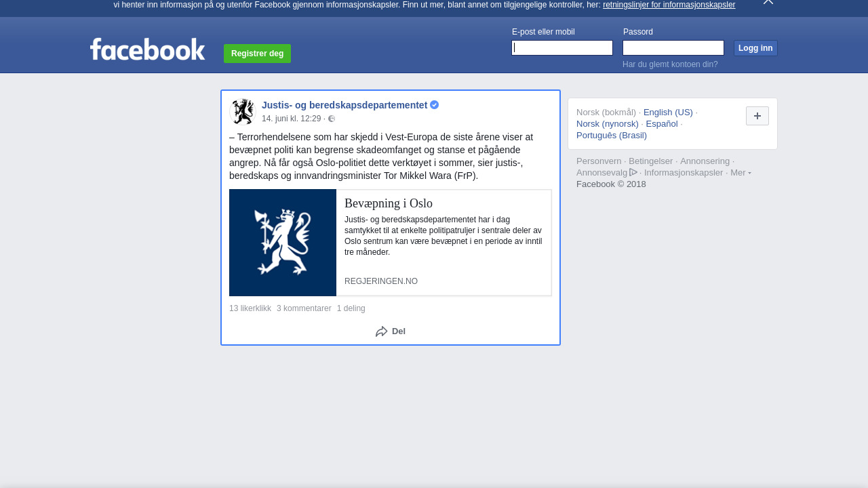
Task: Select Norsk (nynorsk) language
Action: tap(607, 124)
